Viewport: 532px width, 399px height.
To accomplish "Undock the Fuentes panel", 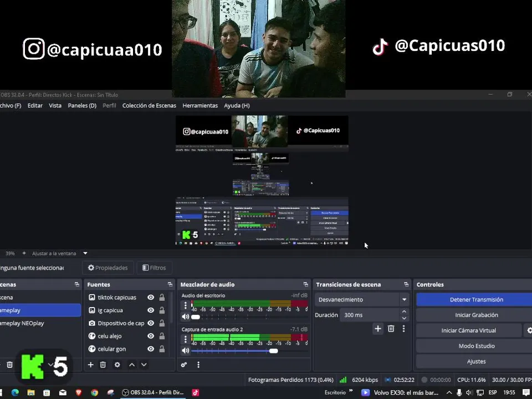I will 170,284.
